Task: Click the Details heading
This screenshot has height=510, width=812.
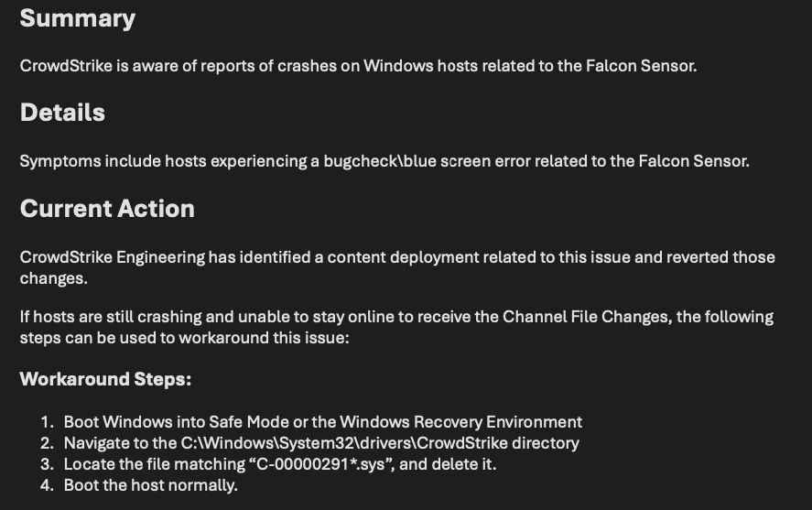Action: tap(62, 113)
